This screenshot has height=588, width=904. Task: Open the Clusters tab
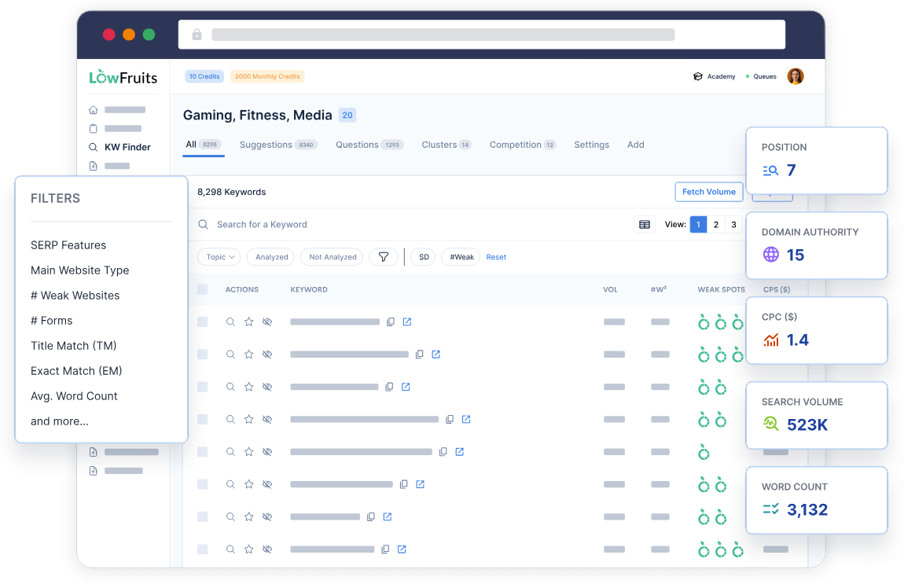tap(441, 145)
